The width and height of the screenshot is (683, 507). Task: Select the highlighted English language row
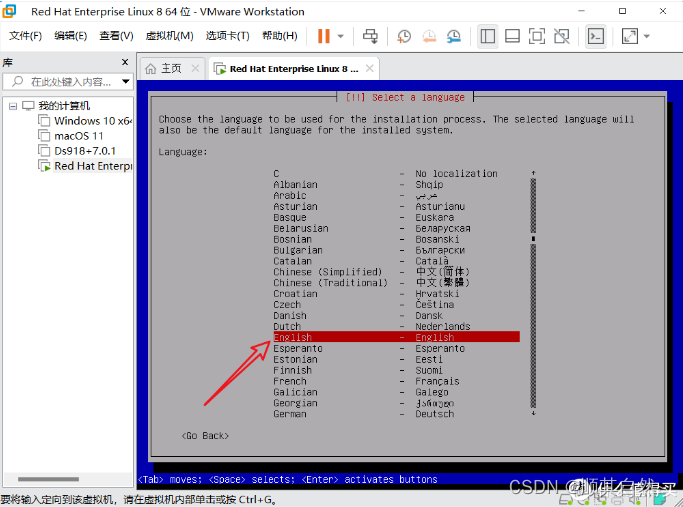pos(396,337)
